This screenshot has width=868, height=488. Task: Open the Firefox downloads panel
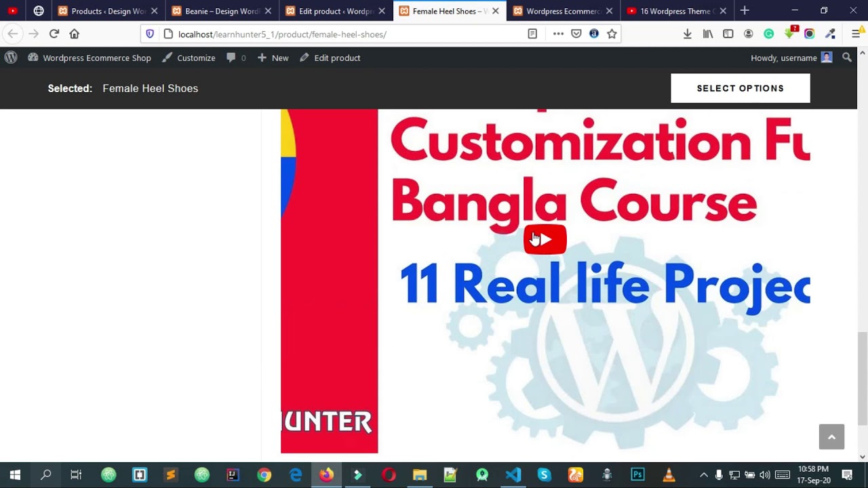pos(688,34)
